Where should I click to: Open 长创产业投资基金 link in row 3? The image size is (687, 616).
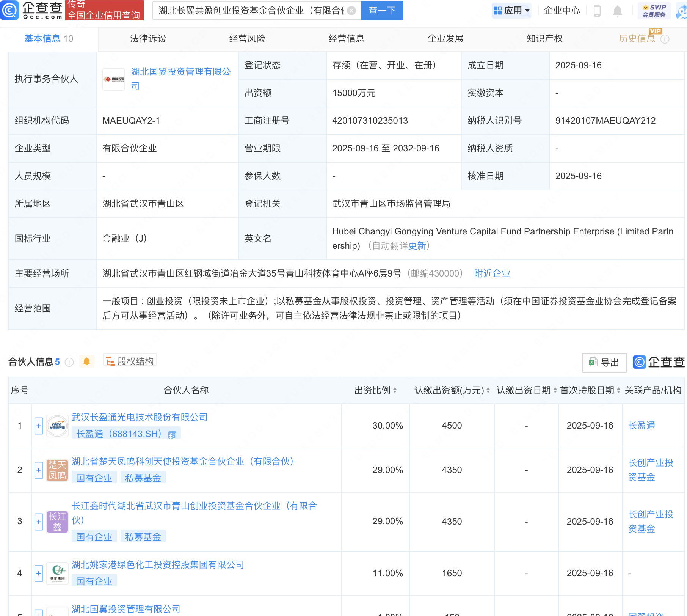[651, 522]
